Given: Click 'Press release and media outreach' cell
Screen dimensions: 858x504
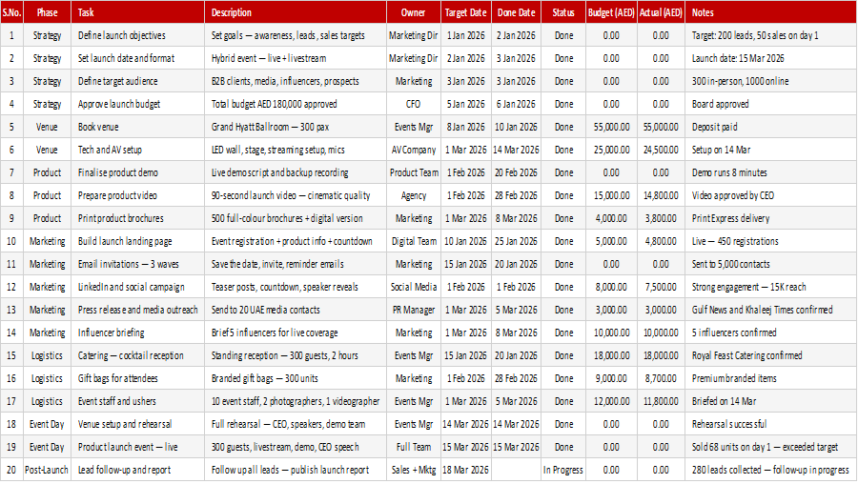Looking at the screenshot, I should coord(137,310).
